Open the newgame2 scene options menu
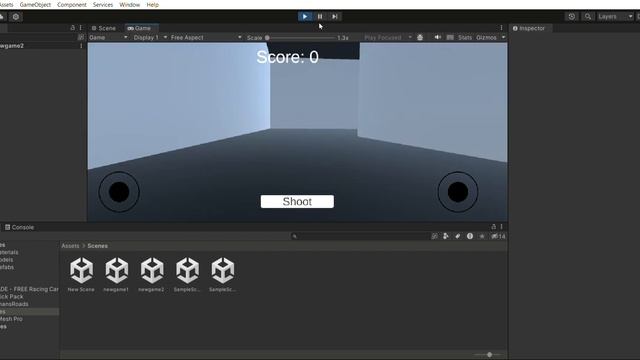This screenshot has height=360, width=640. [x=81, y=46]
